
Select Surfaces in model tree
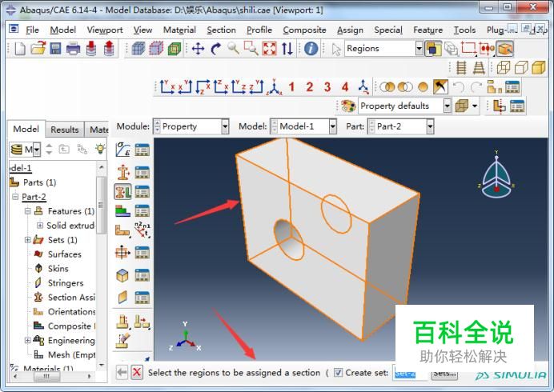pyautogui.click(x=64, y=254)
